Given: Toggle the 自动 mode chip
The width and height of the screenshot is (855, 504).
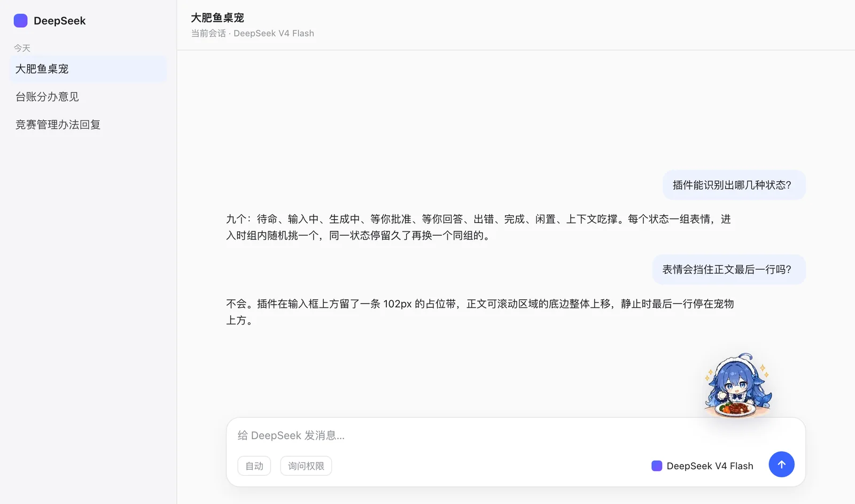Looking at the screenshot, I should [x=254, y=466].
